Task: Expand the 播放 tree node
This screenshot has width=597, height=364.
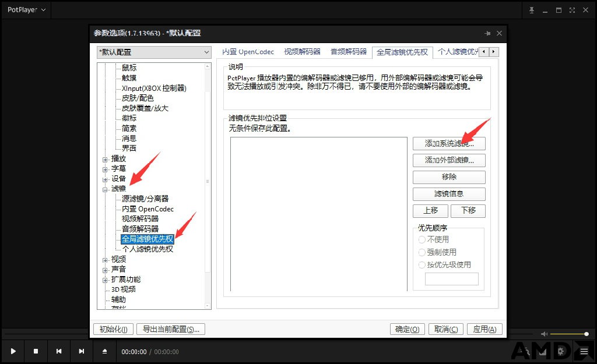Action: click(x=105, y=160)
